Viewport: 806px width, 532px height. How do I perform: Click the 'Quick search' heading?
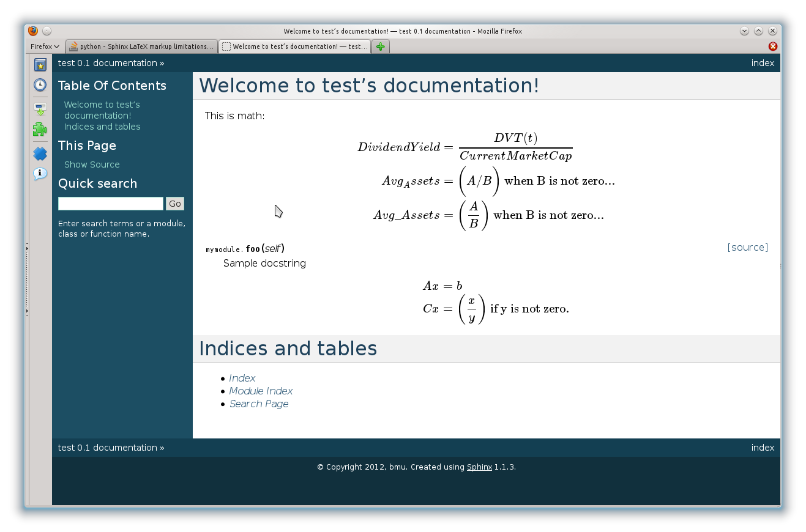(97, 183)
